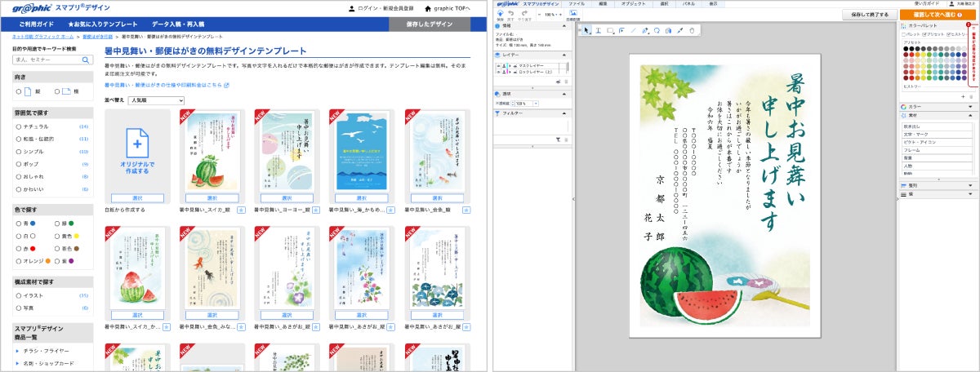Viewport: 980px width, 372px height.
Task: Select 吹き出し in the 素材 list
Action: tap(938, 127)
